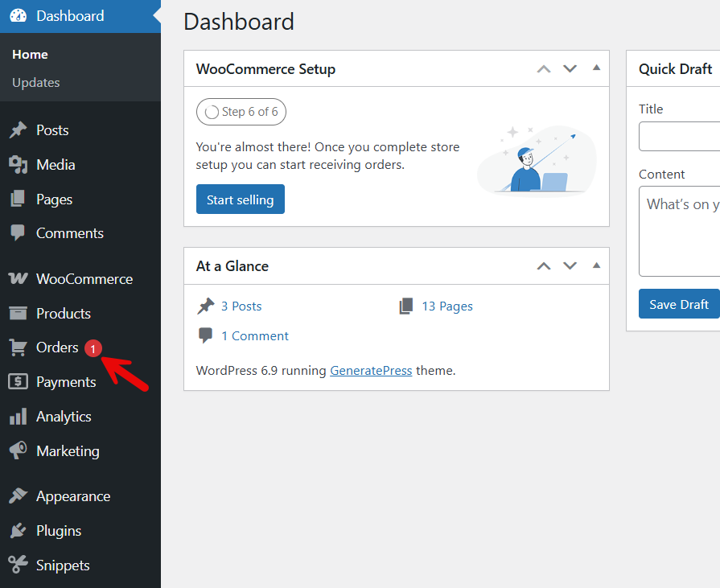Open the GeneratePress theme link

tap(371, 371)
